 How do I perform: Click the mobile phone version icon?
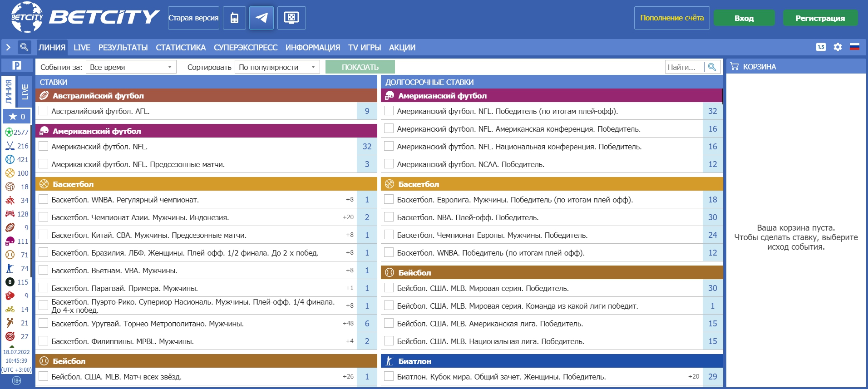click(235, 18)
